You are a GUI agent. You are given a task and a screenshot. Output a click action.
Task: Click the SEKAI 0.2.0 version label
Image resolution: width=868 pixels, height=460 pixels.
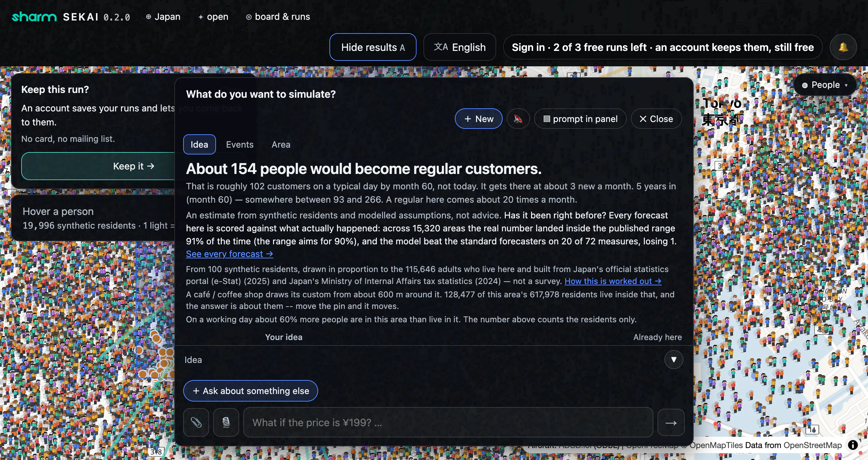(x=96, y=17)
